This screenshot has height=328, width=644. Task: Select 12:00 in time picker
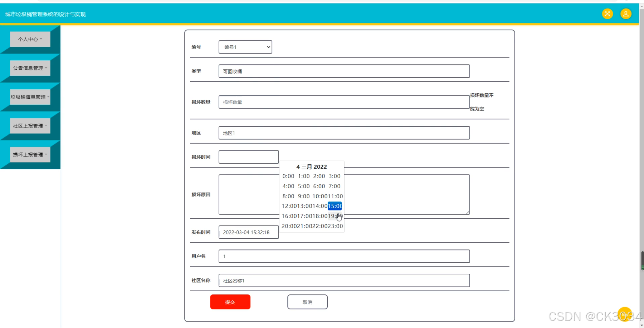pos(289,206)
